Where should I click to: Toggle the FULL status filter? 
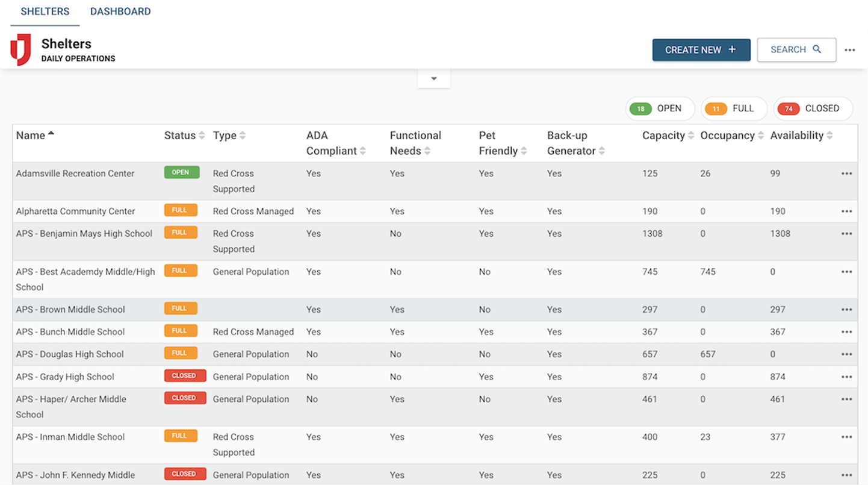coord(734,108)
